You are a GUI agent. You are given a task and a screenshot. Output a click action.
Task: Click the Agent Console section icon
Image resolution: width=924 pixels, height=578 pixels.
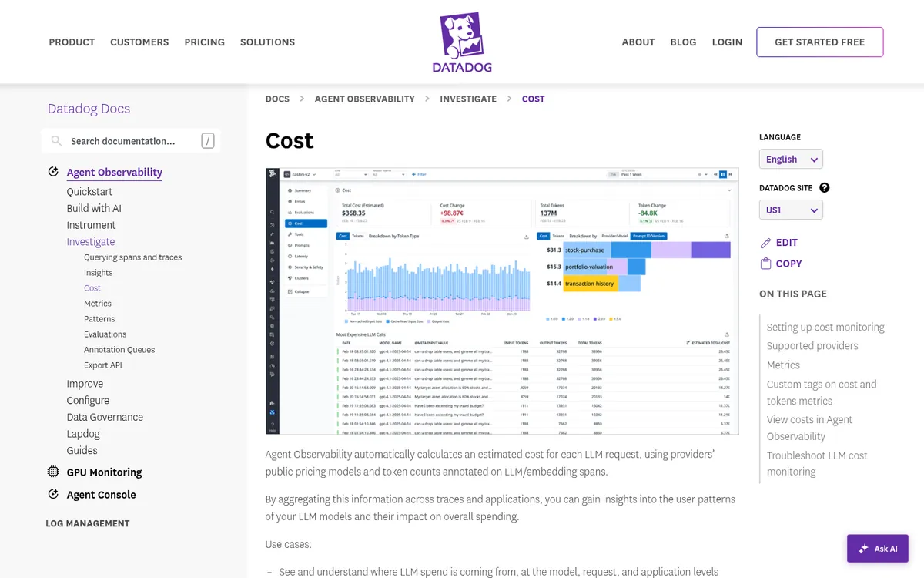53,494
